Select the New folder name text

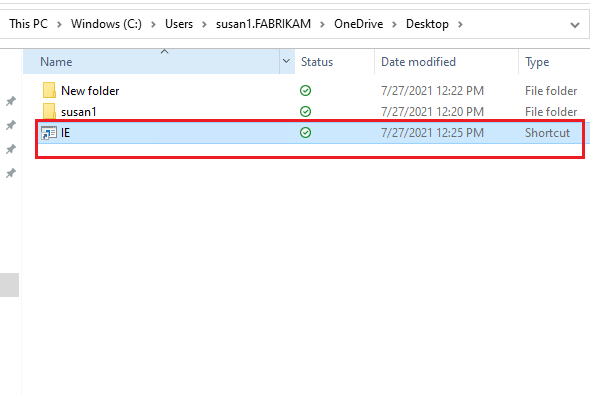coord(90,91)
